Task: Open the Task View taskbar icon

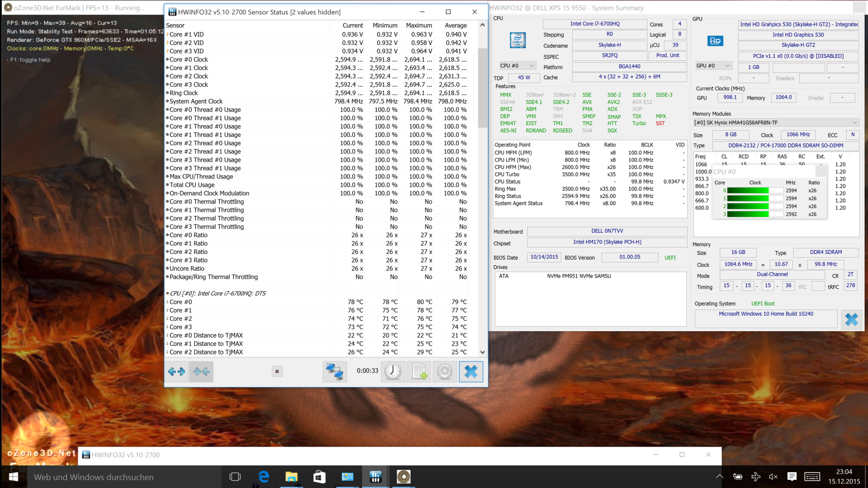Action: 235,477
